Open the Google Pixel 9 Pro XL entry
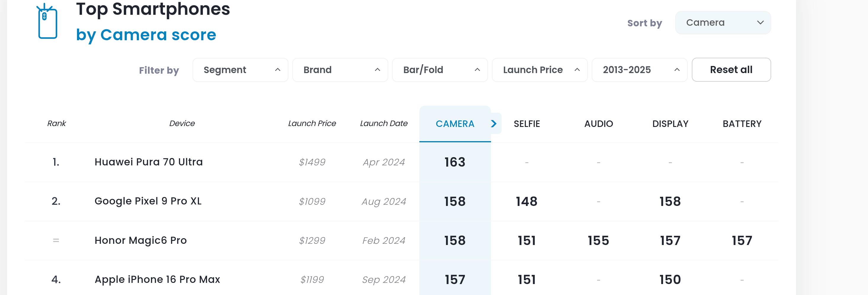Viewport: 868px width, 295px height. coord(148,201)
